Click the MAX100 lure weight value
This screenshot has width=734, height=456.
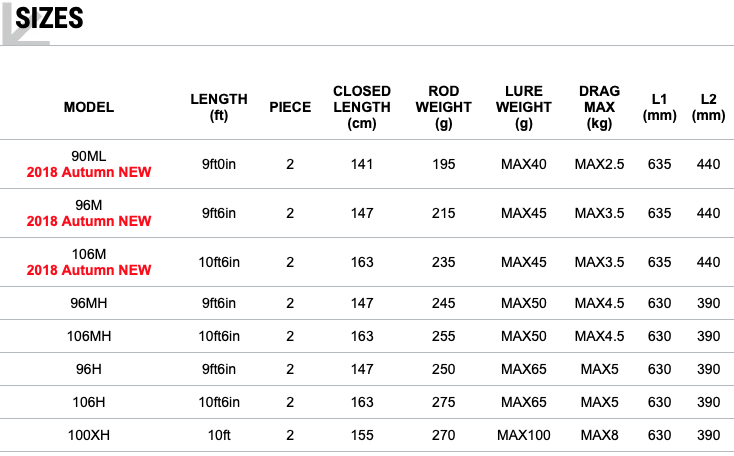click(524, 435)
